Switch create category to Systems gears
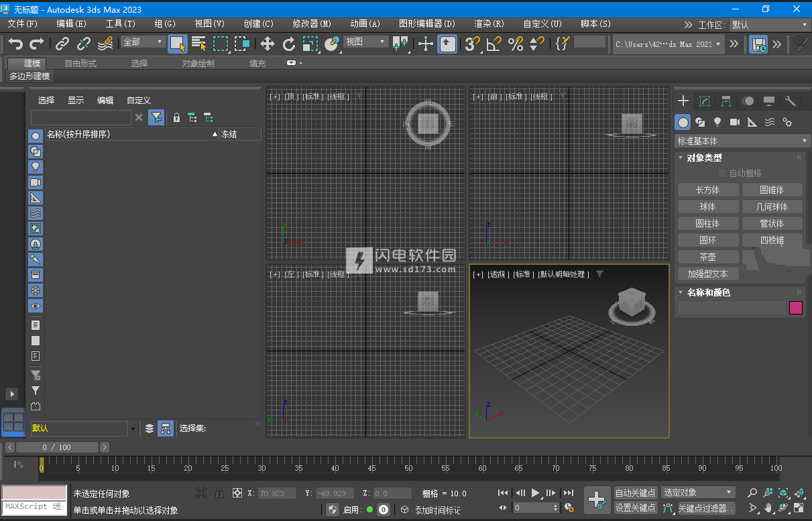This screenshot has width=812, height=521. 787,122
